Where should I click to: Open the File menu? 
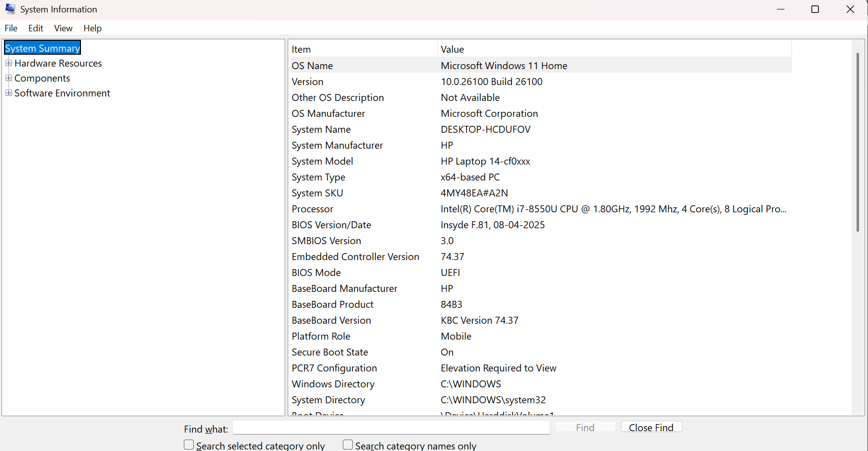tap(11, 28)
